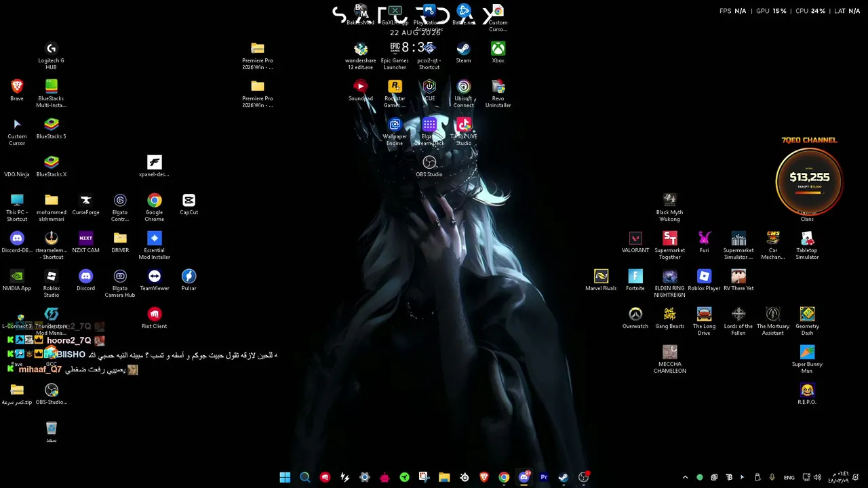Launch CurseForge from the desktop
The width and height of the screenshot is (868, 488).
click(x=85, y=204)
